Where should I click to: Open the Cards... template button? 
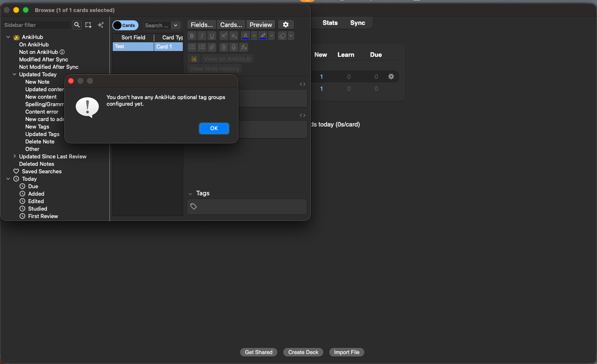231,25
